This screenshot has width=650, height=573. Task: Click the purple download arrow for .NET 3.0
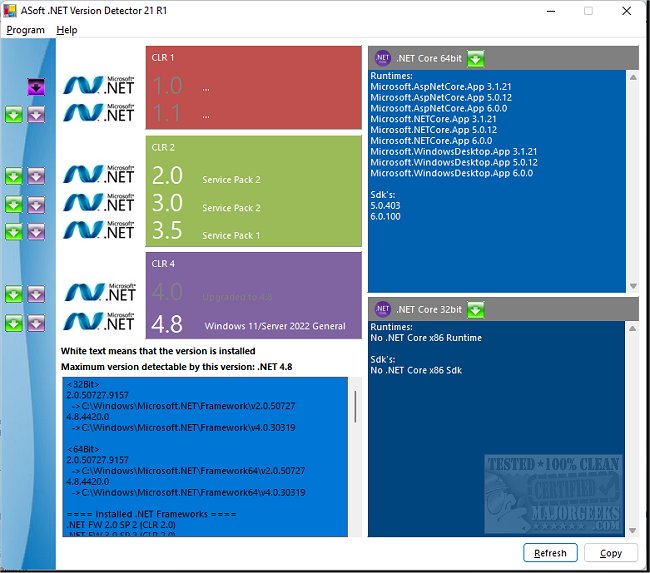36,204
